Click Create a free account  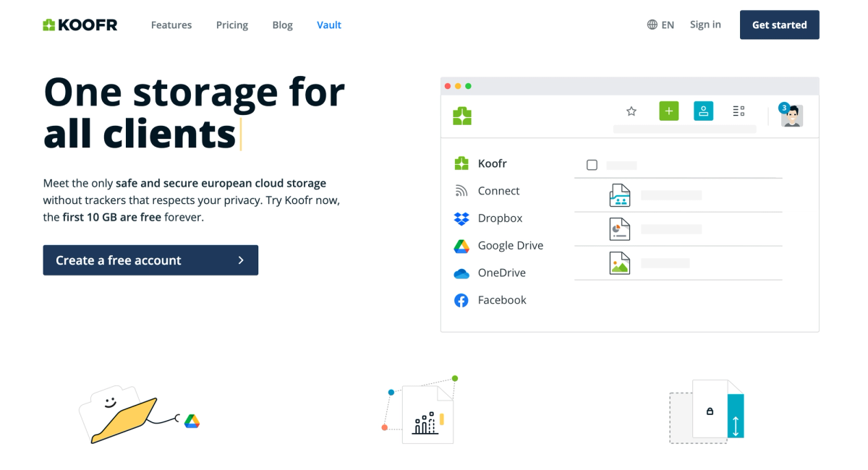(x=150, y=260)
